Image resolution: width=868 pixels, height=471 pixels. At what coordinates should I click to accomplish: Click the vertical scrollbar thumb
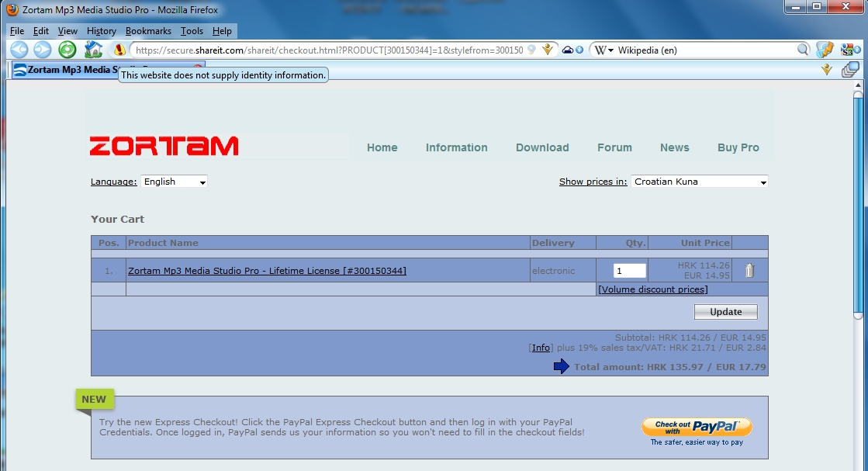[858, 206]
